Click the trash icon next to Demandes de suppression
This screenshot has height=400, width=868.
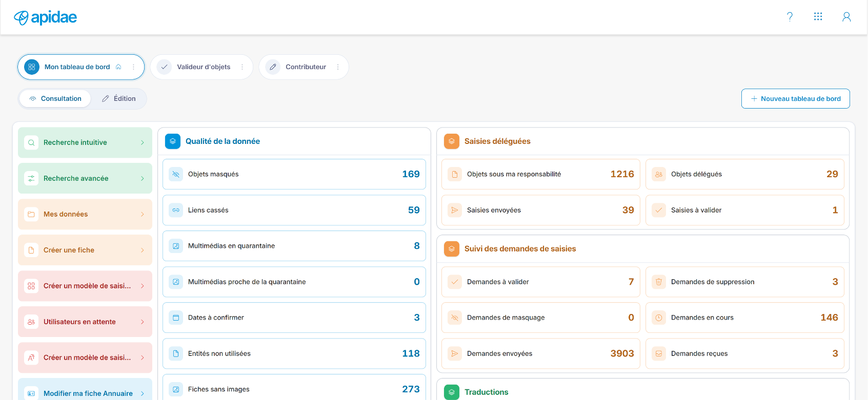[659, 282]
